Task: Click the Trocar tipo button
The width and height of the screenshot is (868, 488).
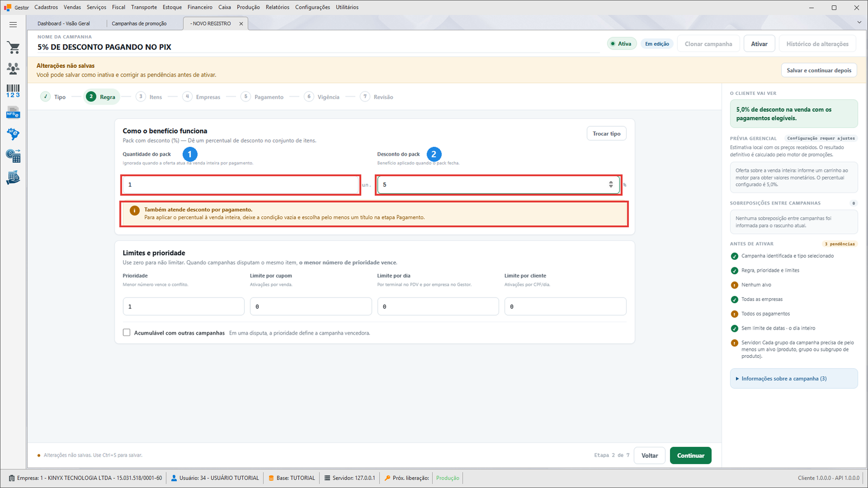Action: click(607, 133)
